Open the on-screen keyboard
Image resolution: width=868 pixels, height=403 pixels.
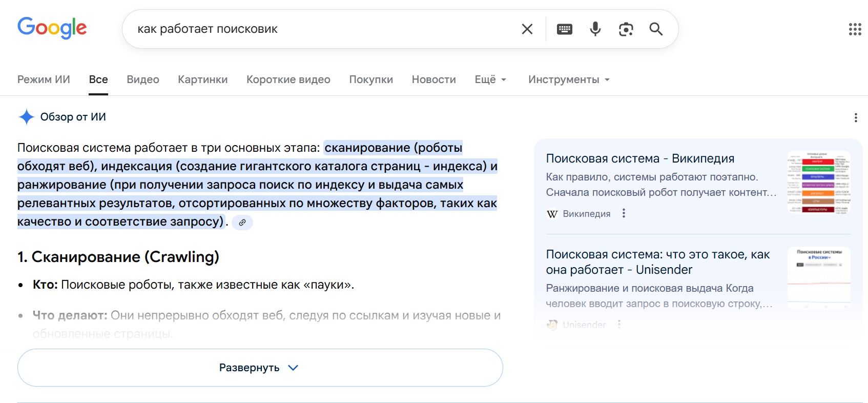pos(564,29)
